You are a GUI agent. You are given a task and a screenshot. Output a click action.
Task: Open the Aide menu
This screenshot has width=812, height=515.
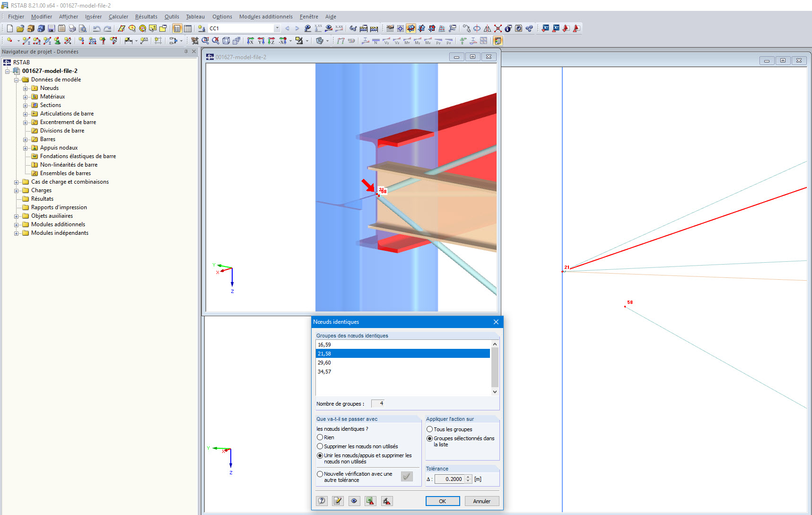coord(331,17)
